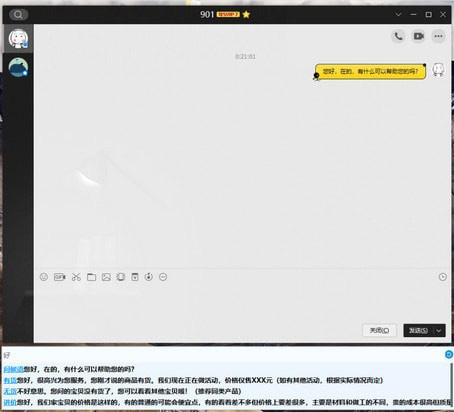Open the send file folder icon

pyautogui.click(x=91, y=277)
